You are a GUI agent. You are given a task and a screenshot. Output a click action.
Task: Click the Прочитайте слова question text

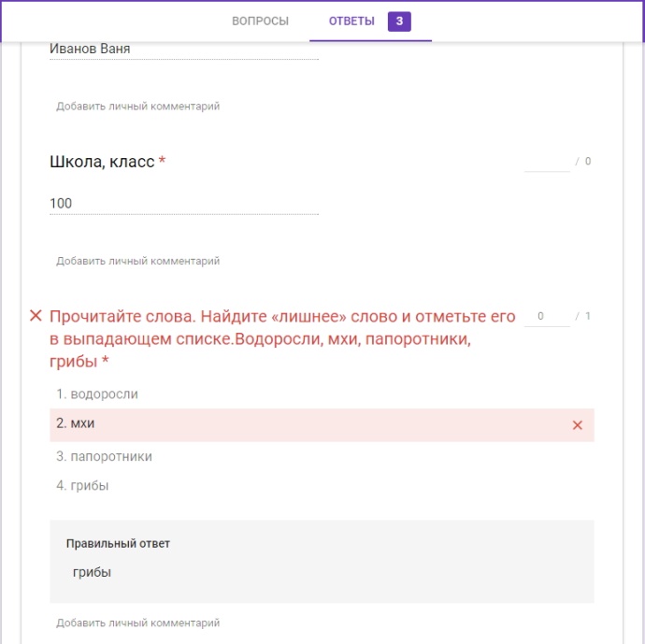click(282, 339)
